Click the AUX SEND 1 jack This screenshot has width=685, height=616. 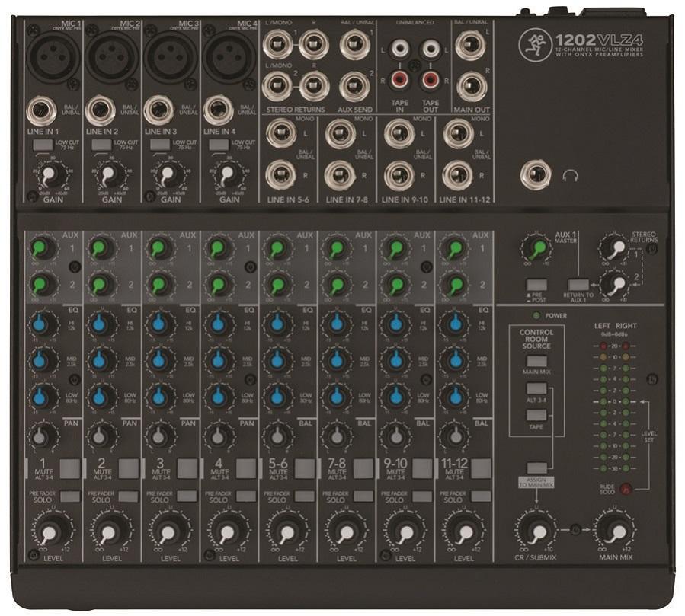pos(355,44)
